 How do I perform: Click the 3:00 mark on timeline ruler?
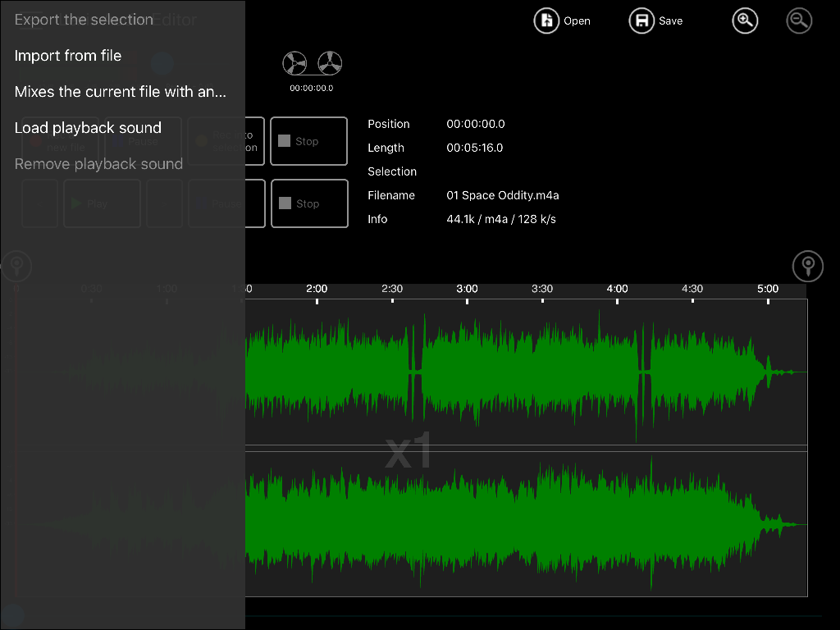[467, 289]
